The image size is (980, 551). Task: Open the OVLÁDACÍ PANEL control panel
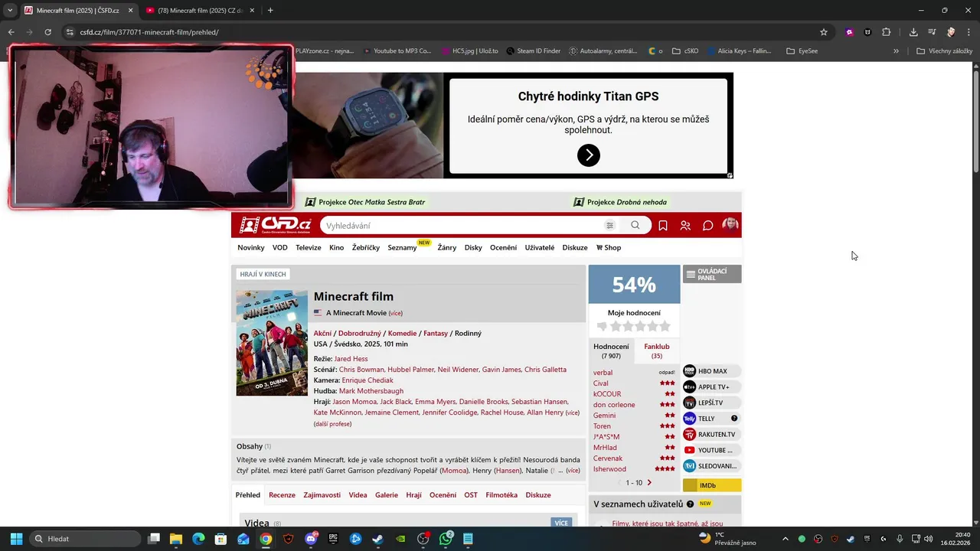tap(712, 274)
